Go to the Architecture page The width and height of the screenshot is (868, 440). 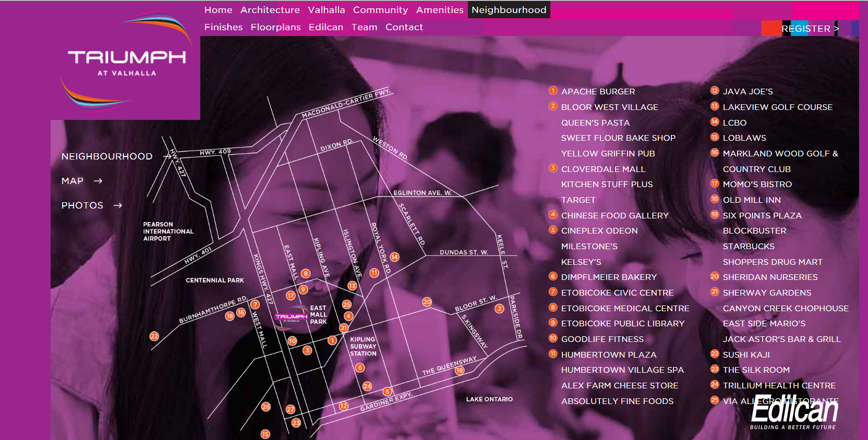[270, 10]
